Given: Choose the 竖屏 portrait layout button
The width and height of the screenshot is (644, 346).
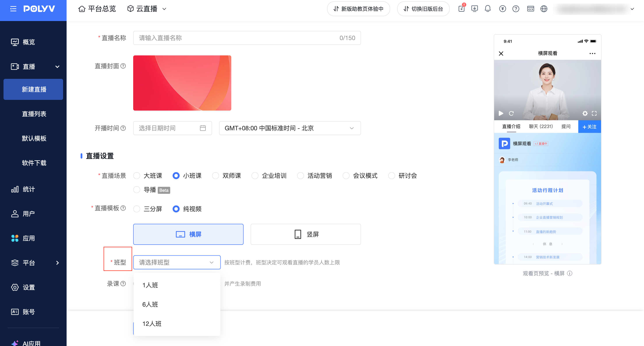Looking at the screenshot, I should pyautogui.click(x=306, y=234).
